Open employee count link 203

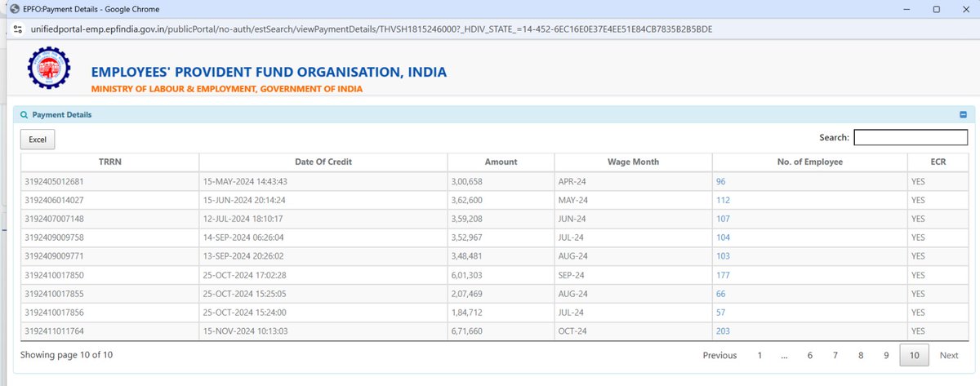pyautogui.click(x=723, y=331)
